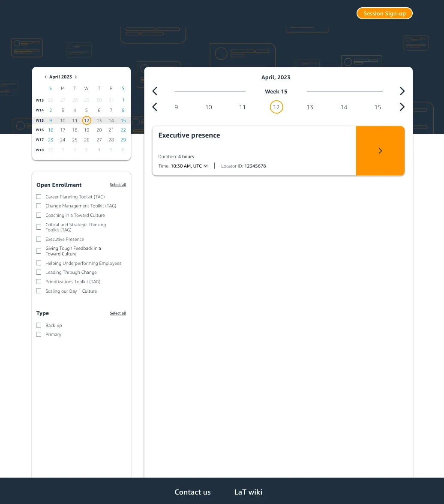Check Prioritizations Toolkit (TAG)

tap(39, 282)
